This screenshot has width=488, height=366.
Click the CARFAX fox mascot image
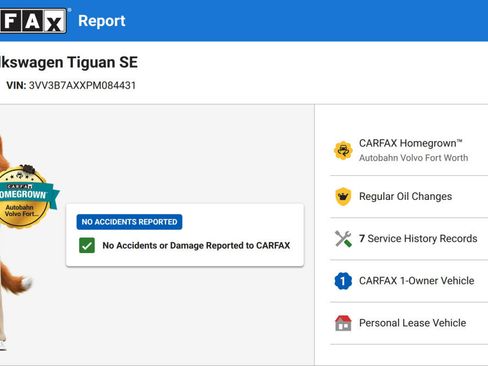tap(15, 243)
